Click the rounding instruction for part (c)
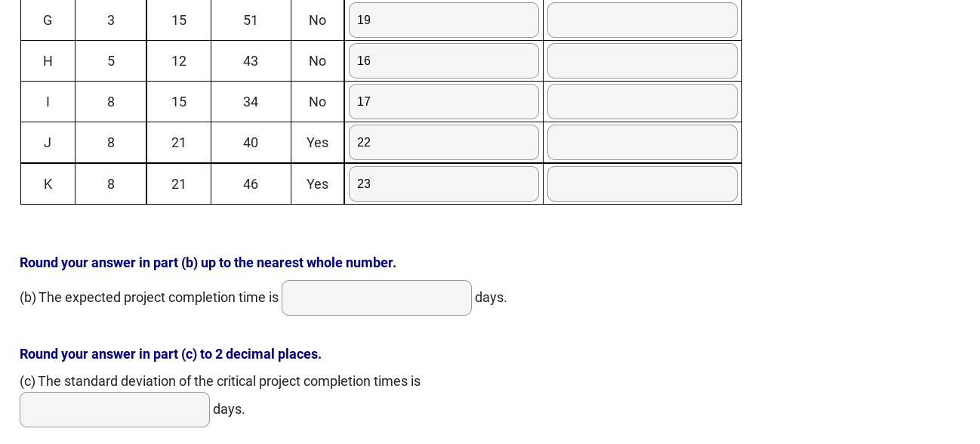Image resolution: width=980 pixels, height=444 pixels. 171,354
